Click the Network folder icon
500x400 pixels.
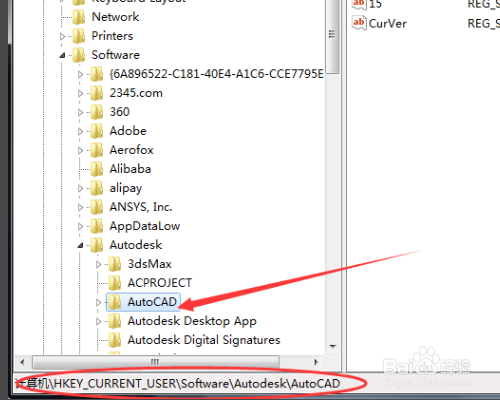pos(79,17)
